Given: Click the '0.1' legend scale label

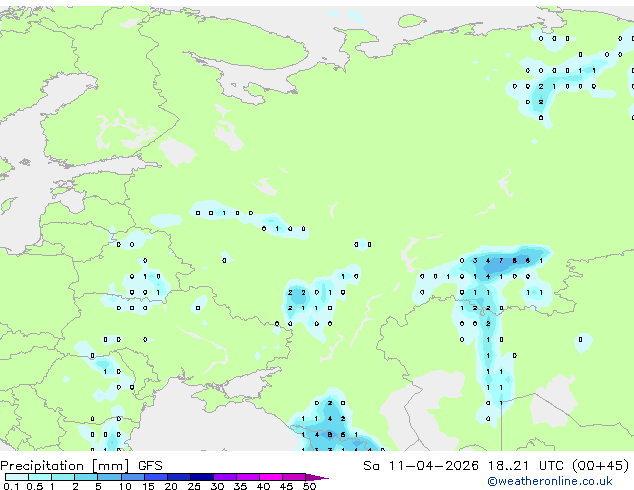Looking at the screenshot, I should tap(11, 486).
